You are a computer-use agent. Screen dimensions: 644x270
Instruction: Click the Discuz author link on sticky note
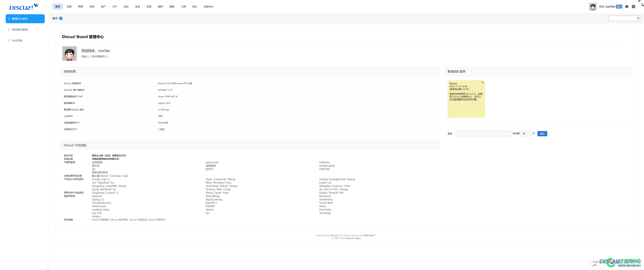tap(453, 83)
